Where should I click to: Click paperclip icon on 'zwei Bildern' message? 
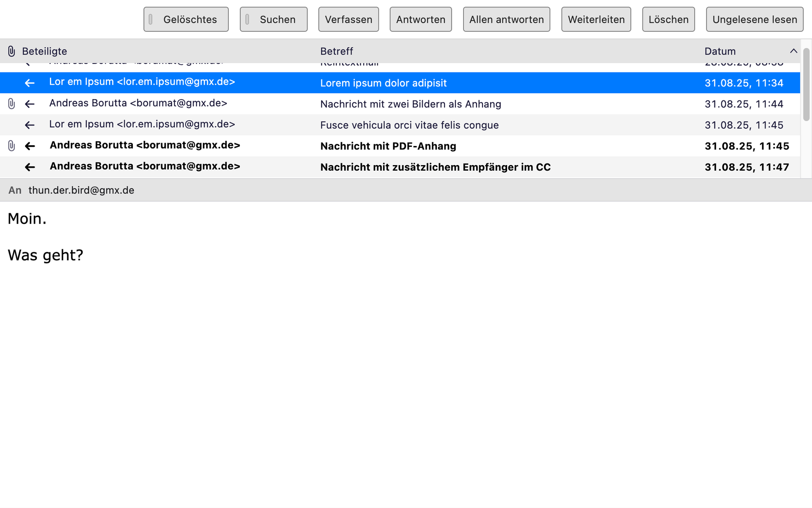[x=11, y=104]
